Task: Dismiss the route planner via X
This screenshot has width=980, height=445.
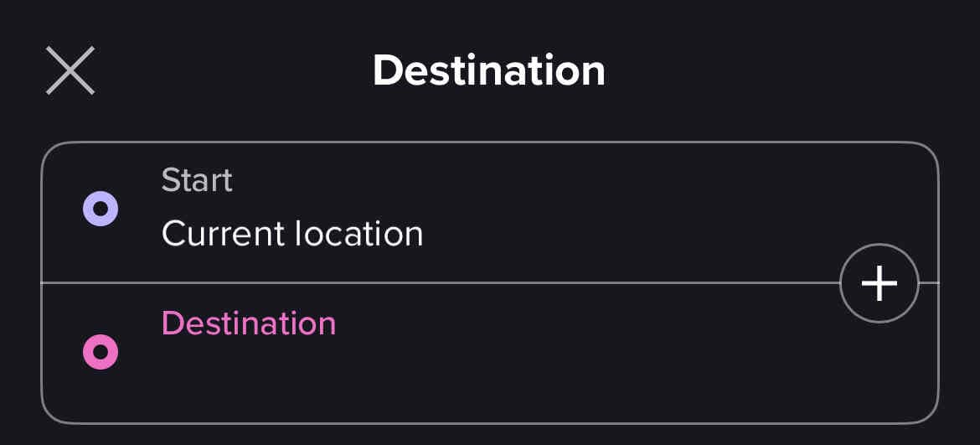Action: point(70,70)
